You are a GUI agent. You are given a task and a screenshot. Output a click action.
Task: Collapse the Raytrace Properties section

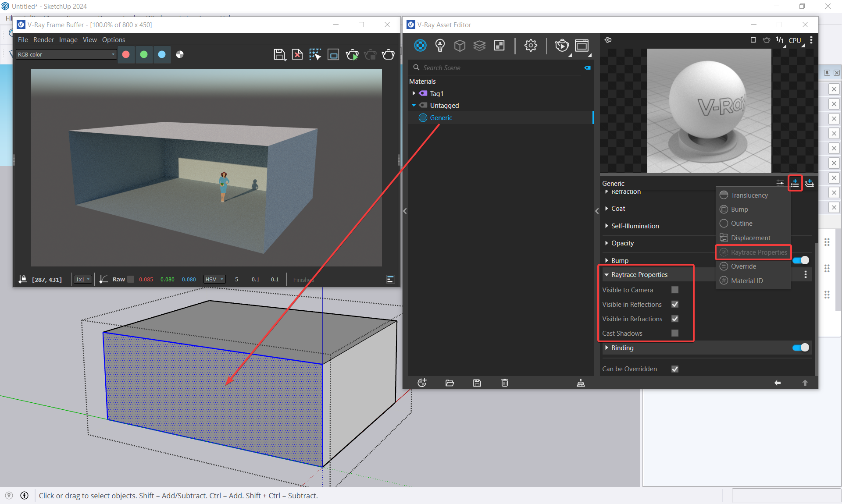tap(607, 275)
